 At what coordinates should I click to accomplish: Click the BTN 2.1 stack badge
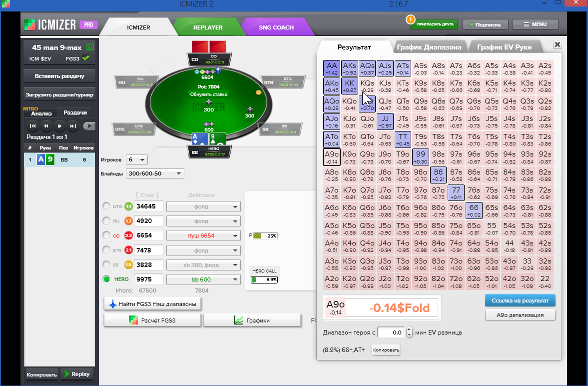tap(128, 250)
